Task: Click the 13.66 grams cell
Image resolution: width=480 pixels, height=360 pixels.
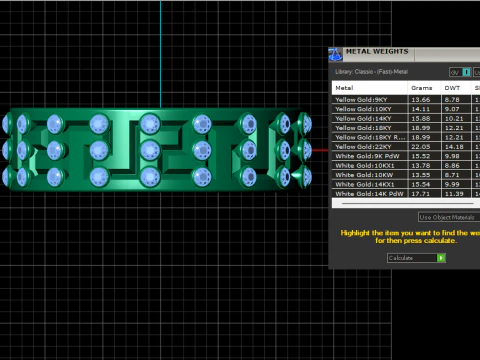Action: (x=424, y=100)
